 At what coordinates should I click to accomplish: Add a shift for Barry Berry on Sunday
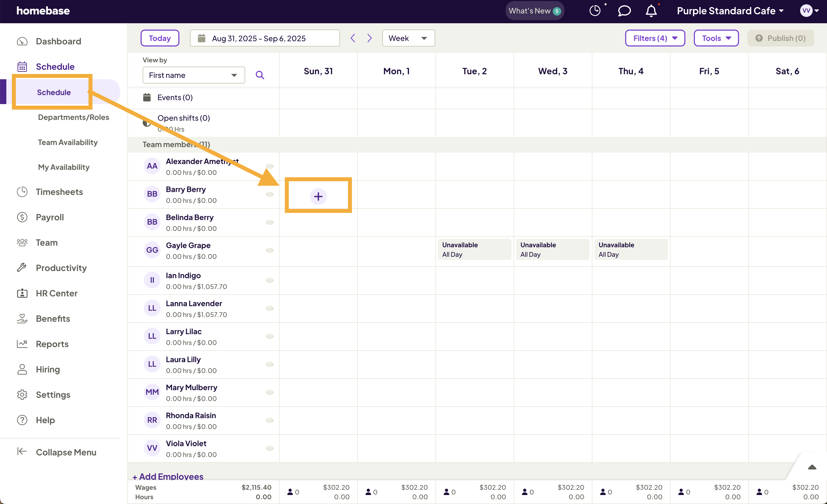(318, 196)
